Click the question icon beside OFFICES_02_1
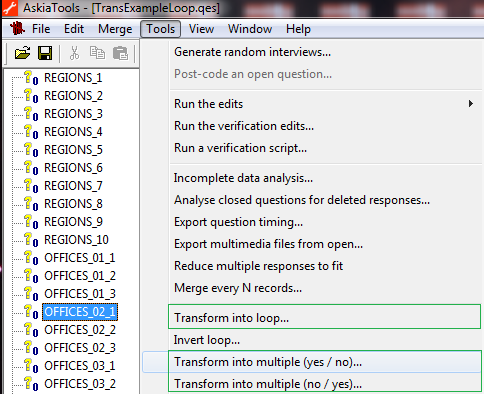 point(31,312)
